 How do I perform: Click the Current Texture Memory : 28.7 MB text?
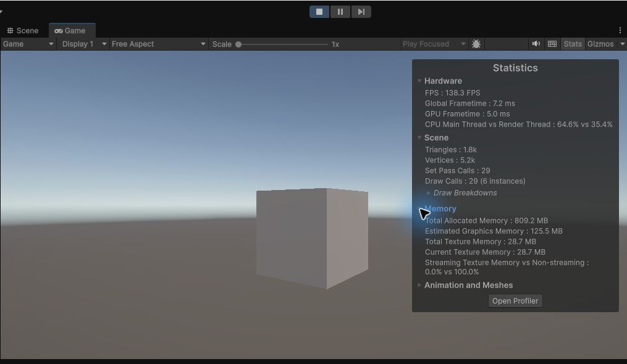click(485, 252)
